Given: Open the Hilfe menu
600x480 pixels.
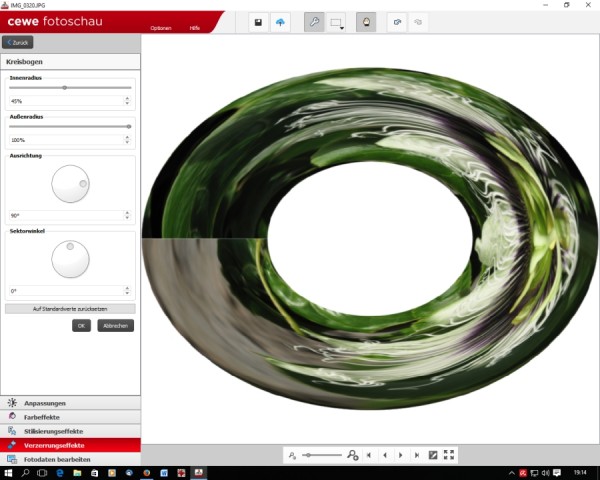Looking at the screenshot, I should pyautogui.click(x=194, y=28).
